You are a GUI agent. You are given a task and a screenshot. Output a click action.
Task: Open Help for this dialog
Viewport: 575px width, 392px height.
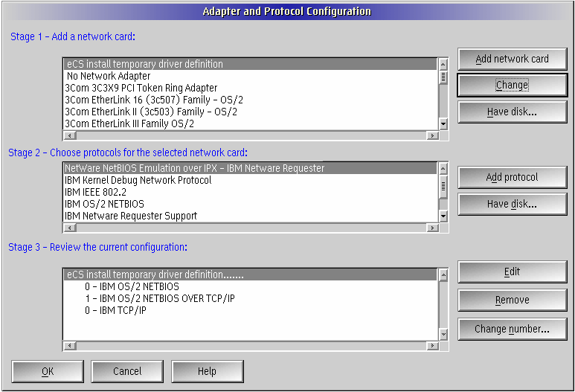(208, 371)
